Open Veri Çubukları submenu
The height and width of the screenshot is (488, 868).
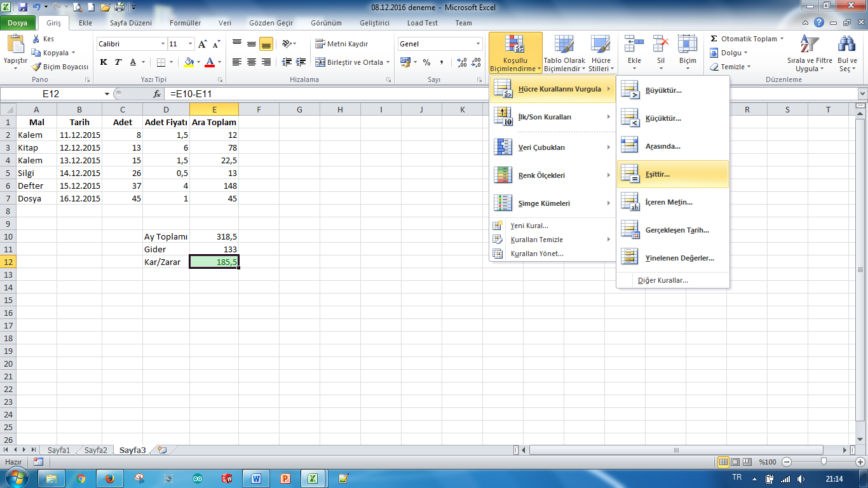point(552,147)
